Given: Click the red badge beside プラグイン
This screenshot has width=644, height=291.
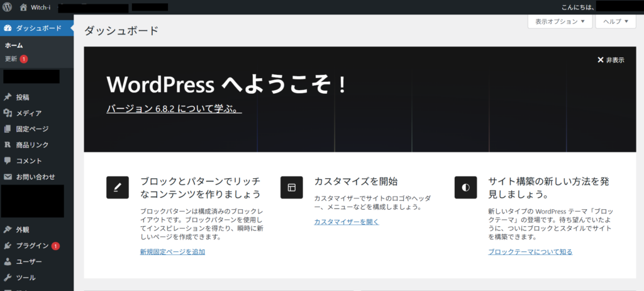Looking at the screenshot, I should tap(55, 246).
